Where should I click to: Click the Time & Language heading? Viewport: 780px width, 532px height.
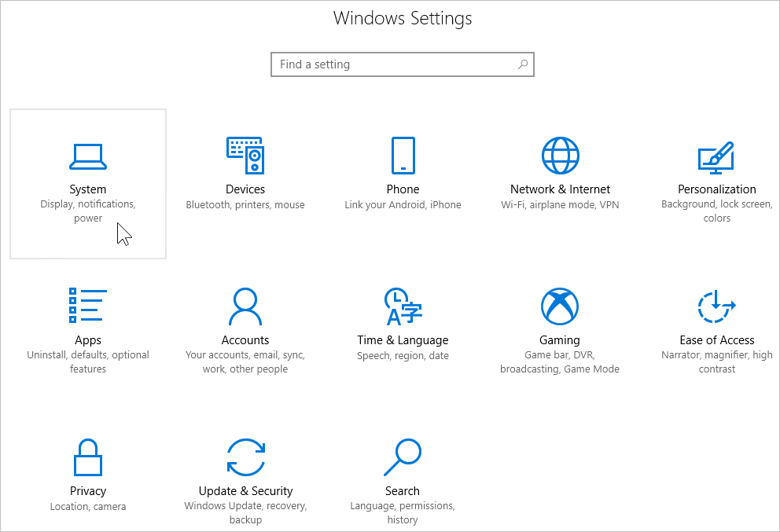403,340
